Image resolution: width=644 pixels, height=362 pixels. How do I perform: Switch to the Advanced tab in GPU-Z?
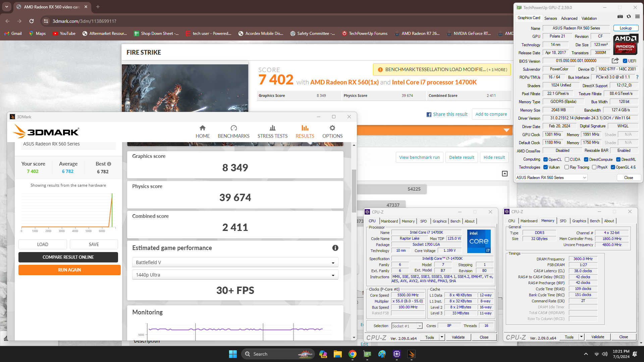(x=569, y=18)
